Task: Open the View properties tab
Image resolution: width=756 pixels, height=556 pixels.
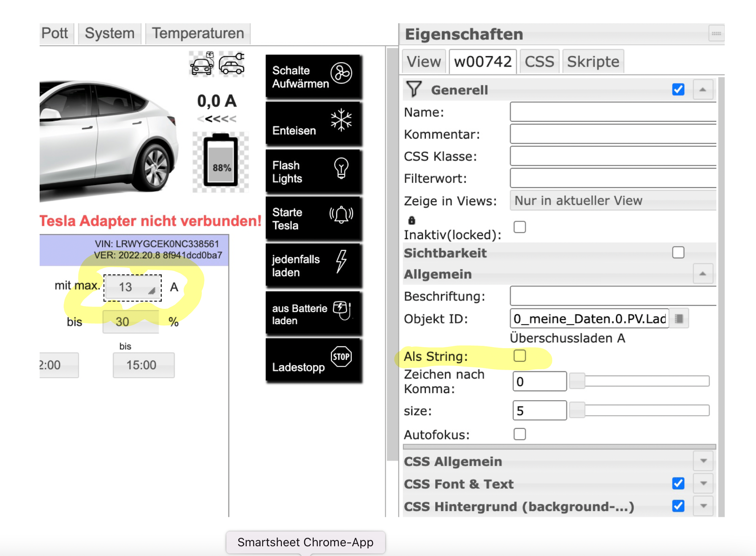Action: [424, 62]
